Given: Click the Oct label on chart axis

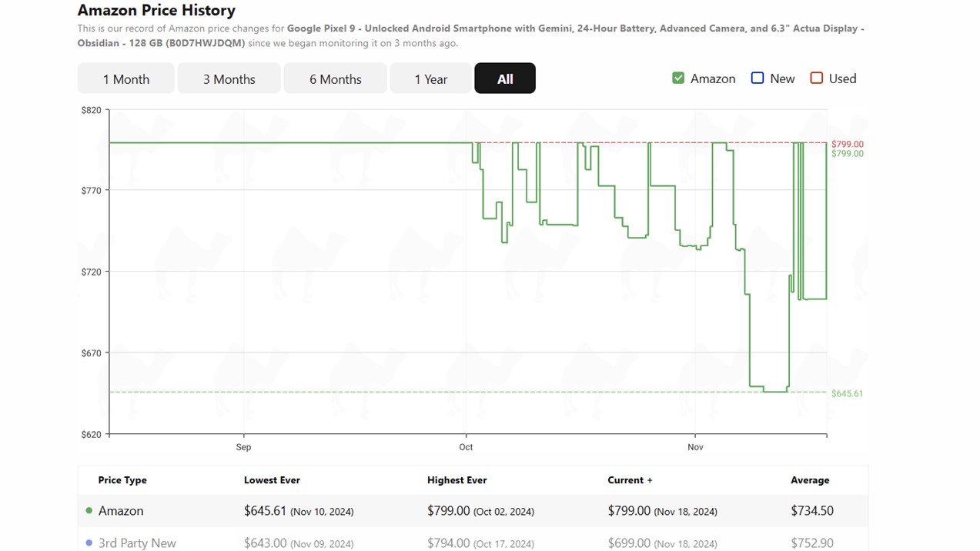Looking at the screenshot, I should point(466,447).
